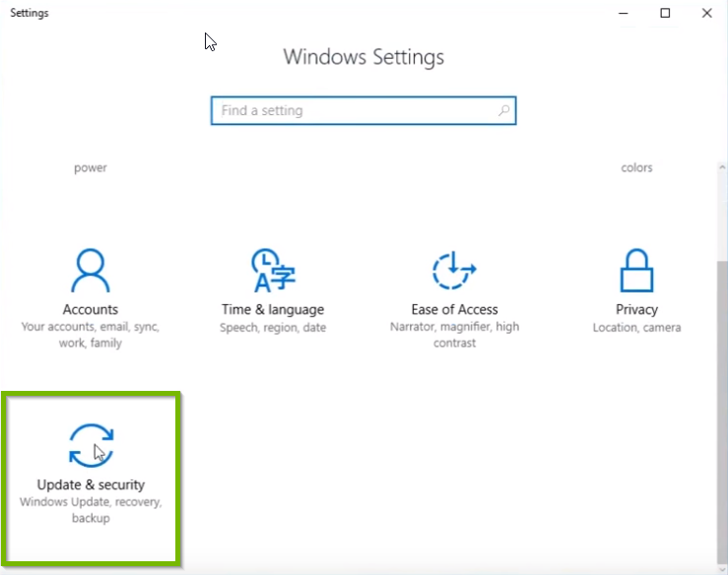Image resolution: width=728 pixels, height=575 pixels.
Task: Click the 'colors' label text
Action: coord(636,167)
